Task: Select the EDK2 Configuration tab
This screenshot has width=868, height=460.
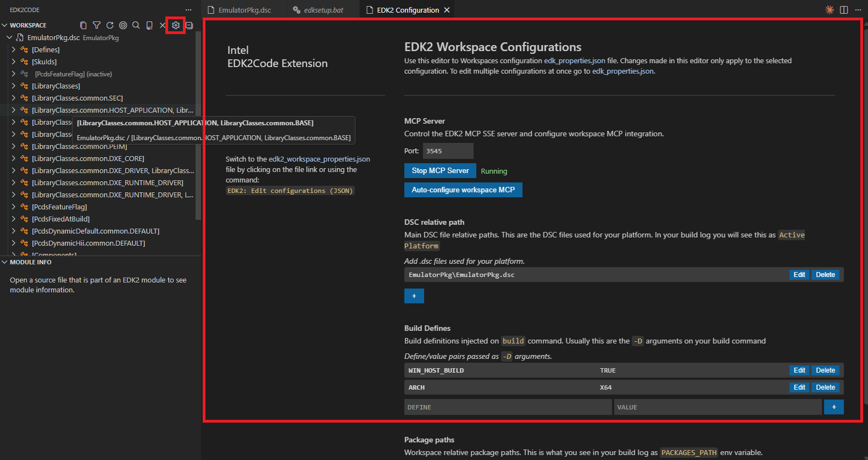Action: 408,10
